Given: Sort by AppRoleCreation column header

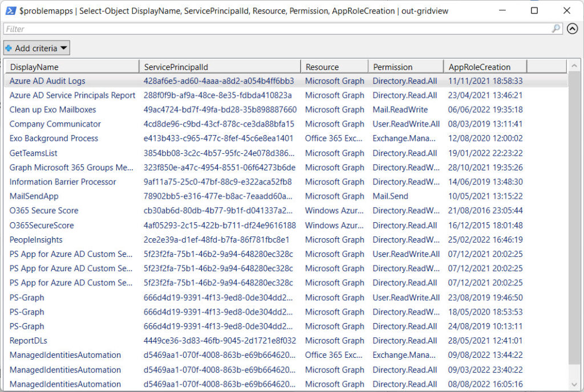Looking at the screenshot, I should point(485,67).
